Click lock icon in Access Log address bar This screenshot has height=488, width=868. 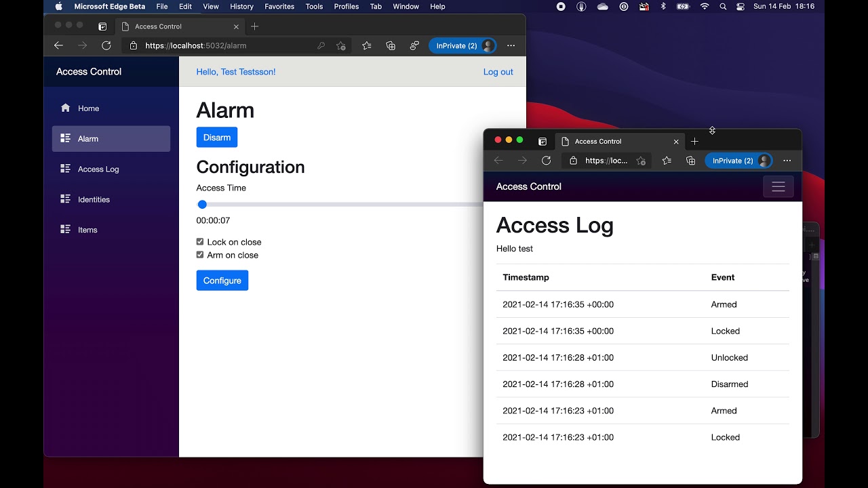click(573, 161)
